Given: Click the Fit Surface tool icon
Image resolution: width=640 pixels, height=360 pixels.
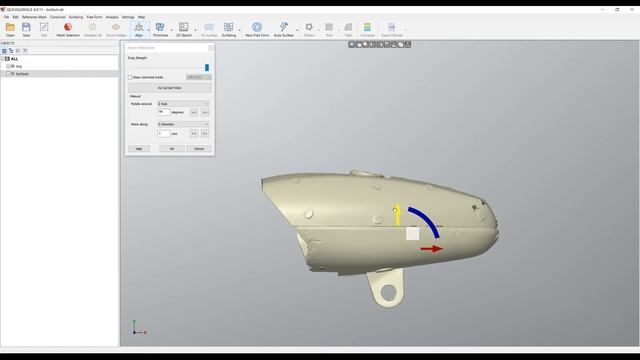Looking at the screenshot, I should [x=209, y=27].
